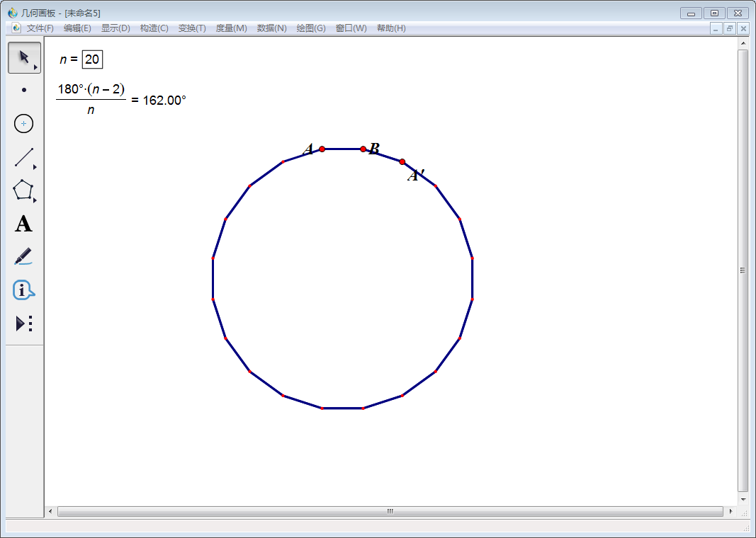This screenshot has width=756, height=538.
Task: Open the 度量(M) menu
Action: [x=231, y=28]
